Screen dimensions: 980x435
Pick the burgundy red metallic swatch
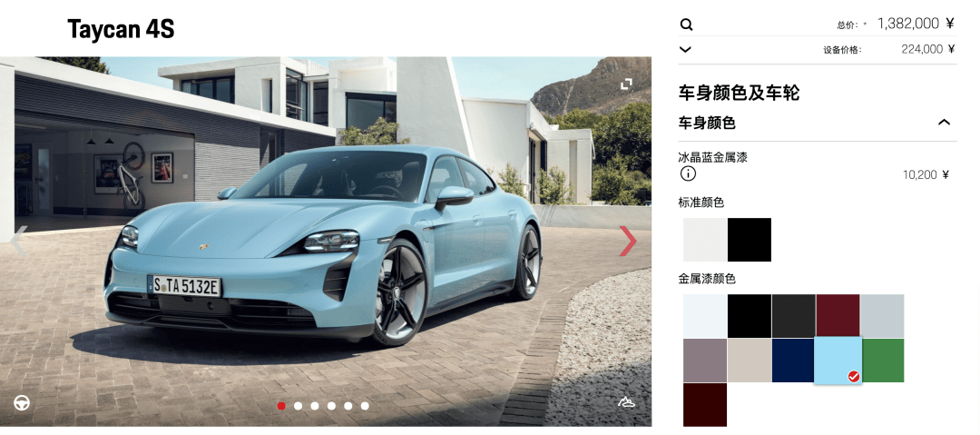coord(838,316)
